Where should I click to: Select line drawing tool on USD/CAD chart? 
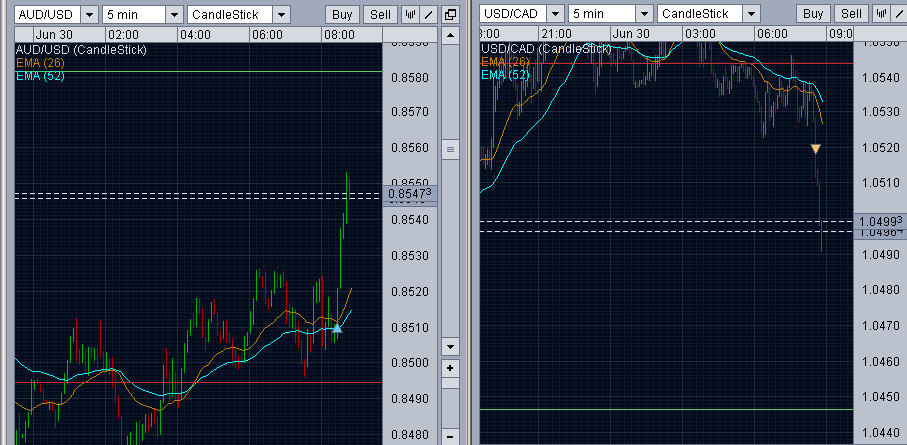tap(899, 14)
